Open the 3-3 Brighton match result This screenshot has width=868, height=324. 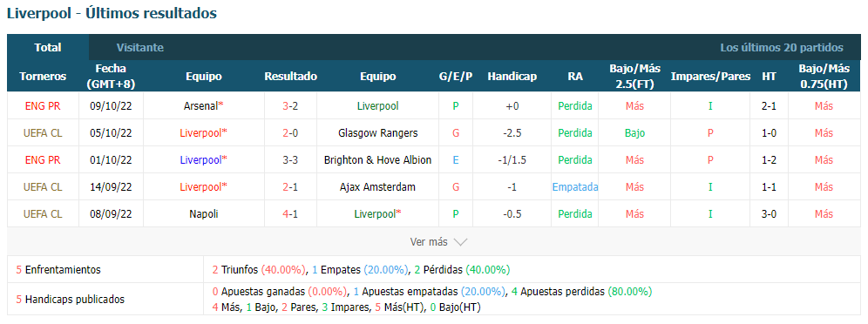coord(290,160)
